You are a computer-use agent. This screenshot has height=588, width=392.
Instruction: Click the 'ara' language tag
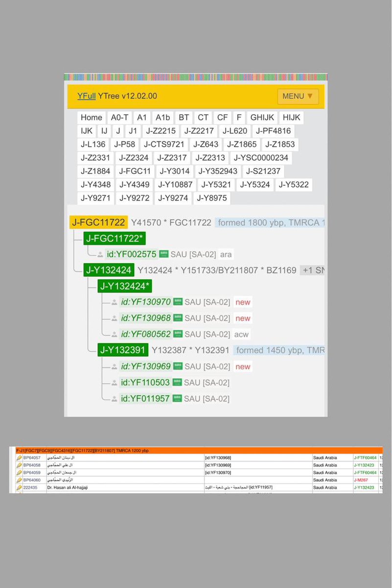[x=226, y=254]
